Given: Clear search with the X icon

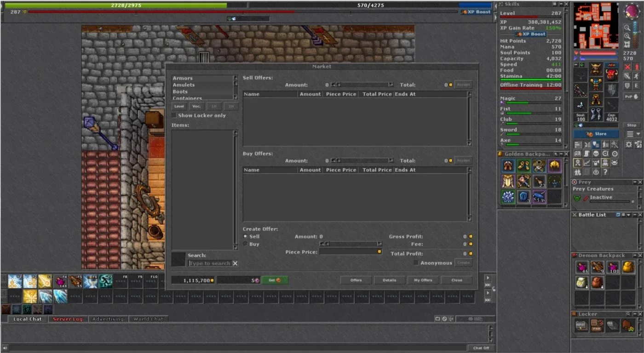Looking at the screenshot, I should [235, 263].
